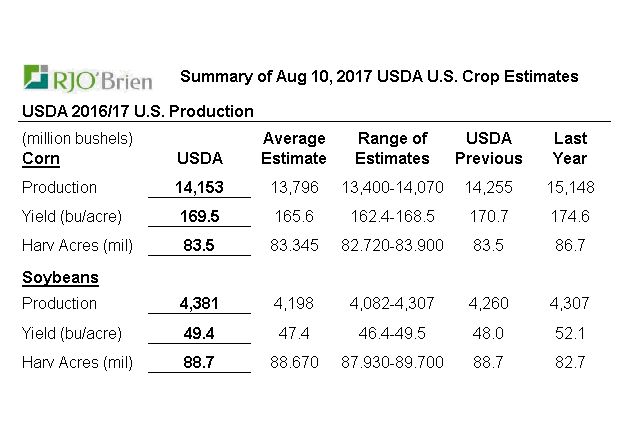
Task: Click the Last Year column header
Action: tap(570, 148)
